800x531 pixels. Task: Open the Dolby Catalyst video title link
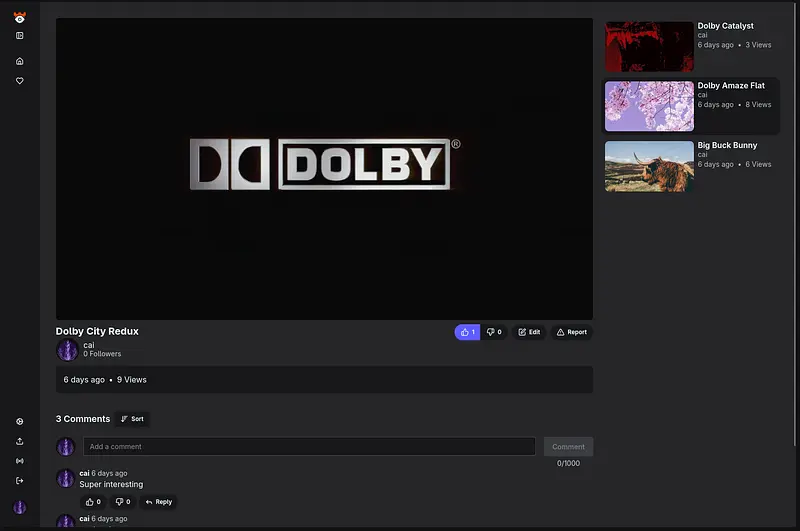tap(725, 26)
